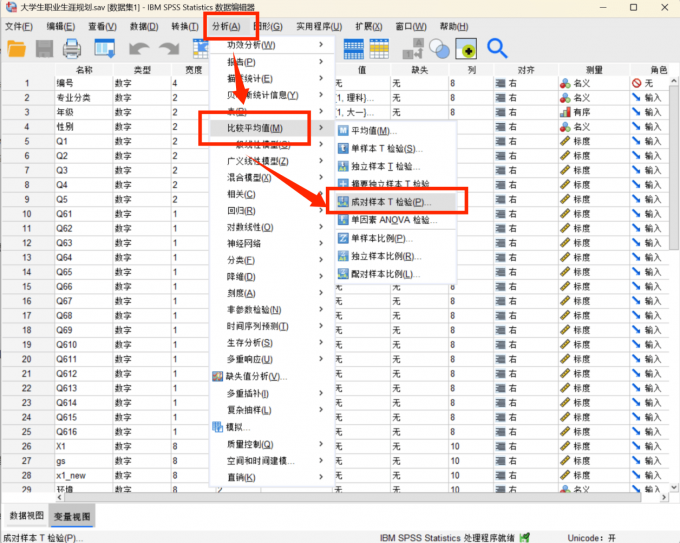Click the Open data document folder icon
The image size is (680, 543).
coord(16,49)
